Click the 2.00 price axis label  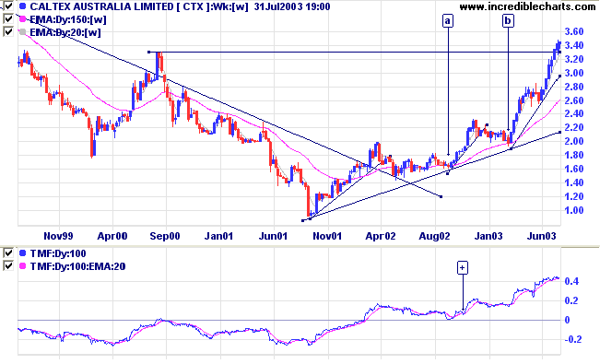pos(574,141)
